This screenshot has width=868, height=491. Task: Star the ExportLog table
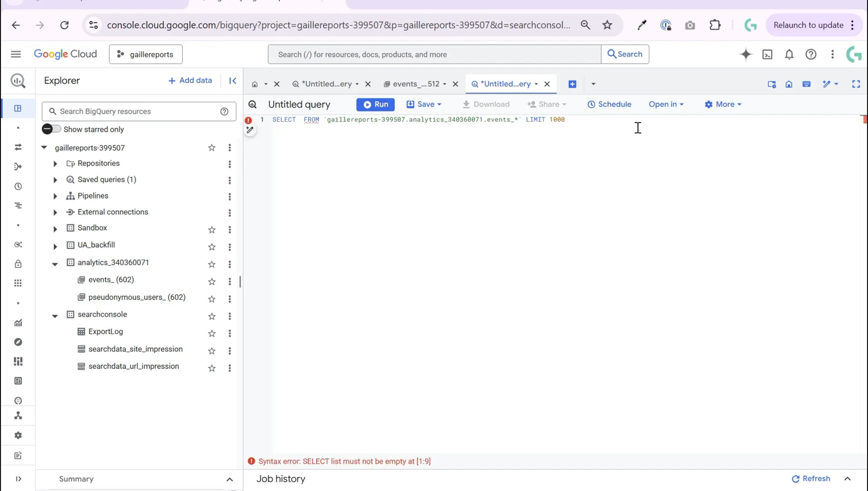(x=212, y=333)
